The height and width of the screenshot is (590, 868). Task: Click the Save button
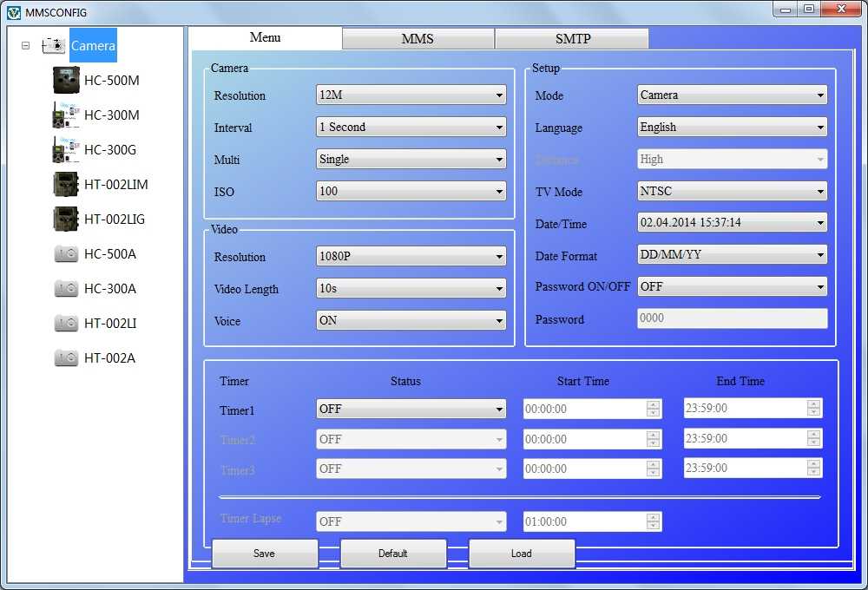point(265,554)
